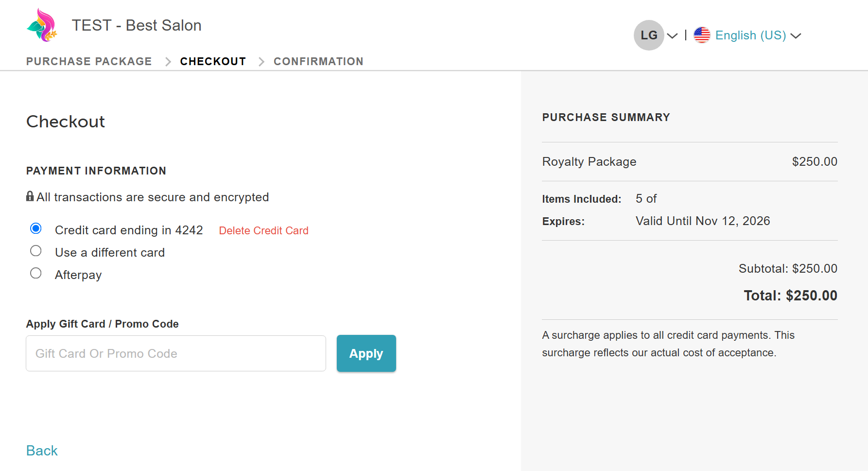Select credit card ending in 4242
The image size is (868, 471).
click(36, 228)
